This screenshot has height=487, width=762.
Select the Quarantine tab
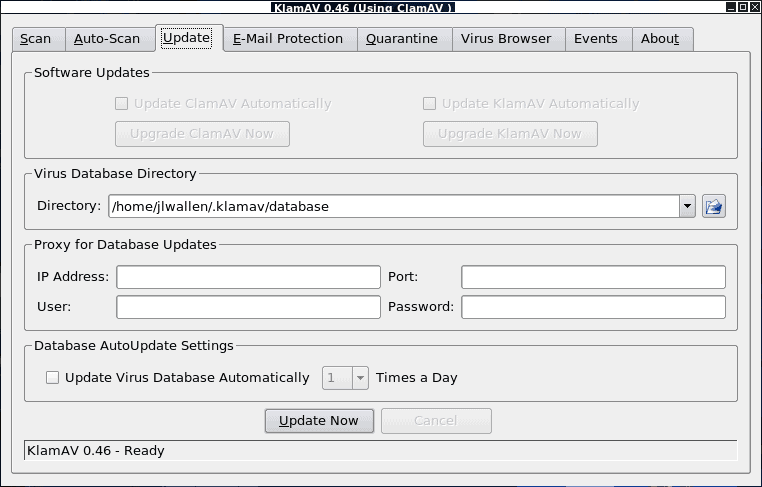(x=401, y=39)
